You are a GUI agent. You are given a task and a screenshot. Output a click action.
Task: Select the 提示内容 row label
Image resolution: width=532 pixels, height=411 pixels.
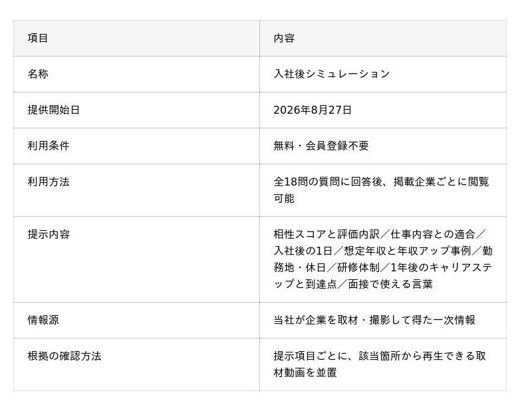(49, 234)
